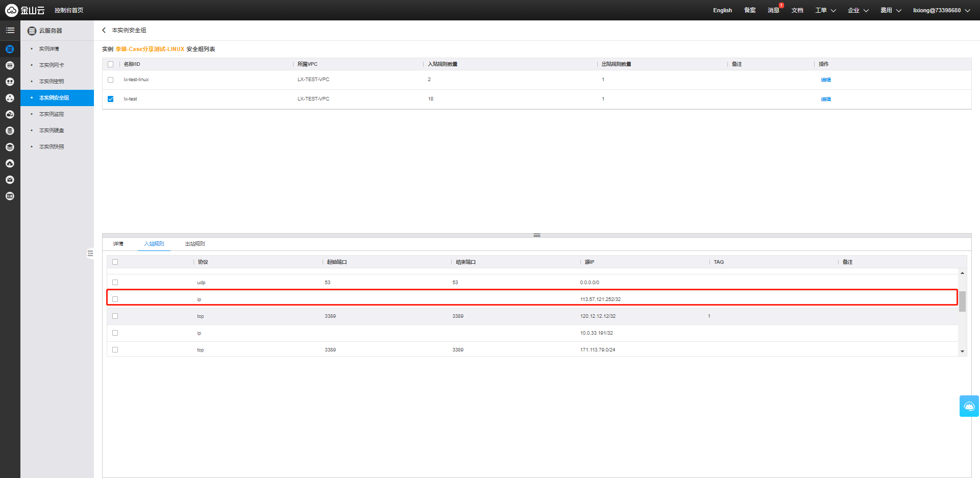Click the 云服务器 header icon
The height and width of the screenshot is (478, 980).
[32, 31]
